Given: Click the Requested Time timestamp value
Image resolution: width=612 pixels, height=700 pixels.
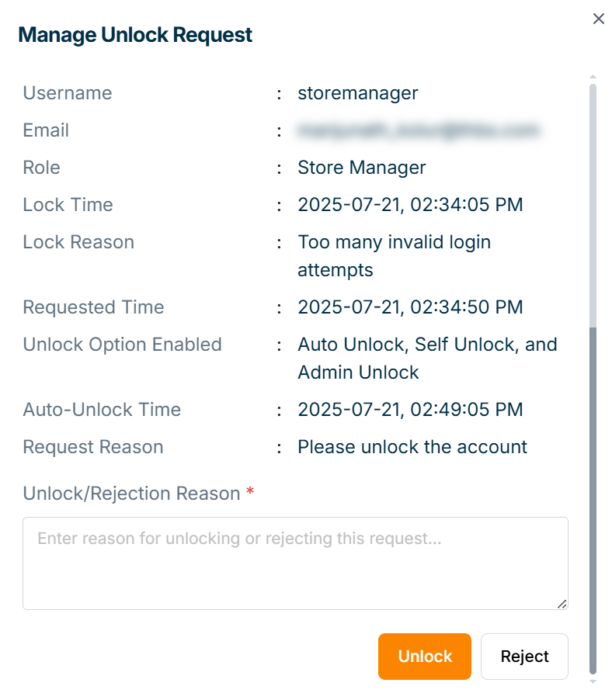Looking at the screenshot, I should (410, 307).
